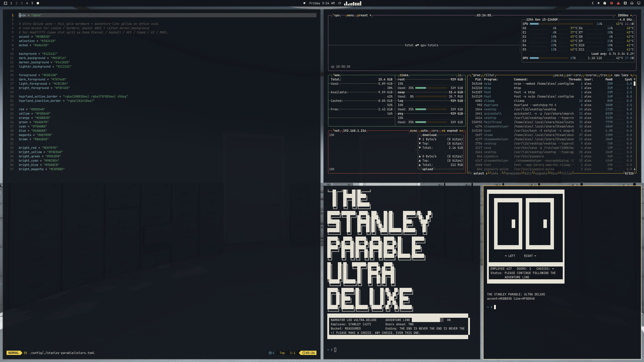Click the Friday 3:24 AM clock

[322, 3]
